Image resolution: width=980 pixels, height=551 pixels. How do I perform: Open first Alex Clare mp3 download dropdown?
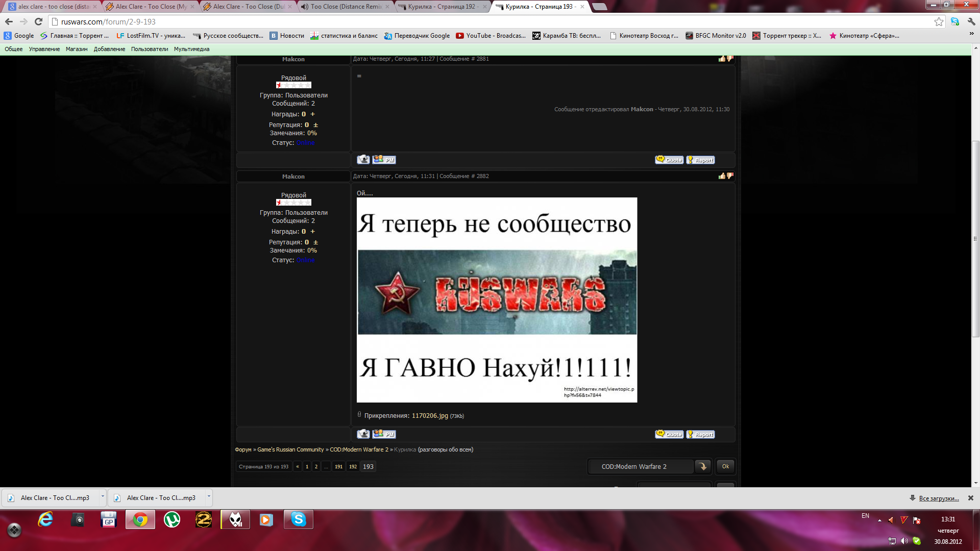[102, 497]
